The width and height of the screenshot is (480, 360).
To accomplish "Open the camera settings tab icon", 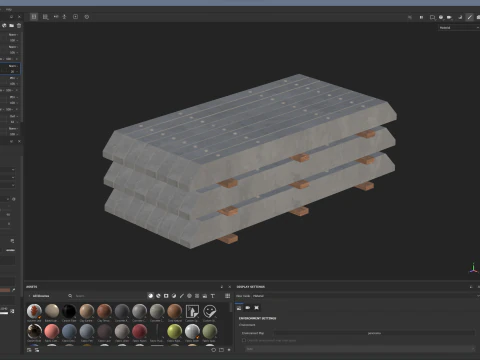I will tap(248, 308).
